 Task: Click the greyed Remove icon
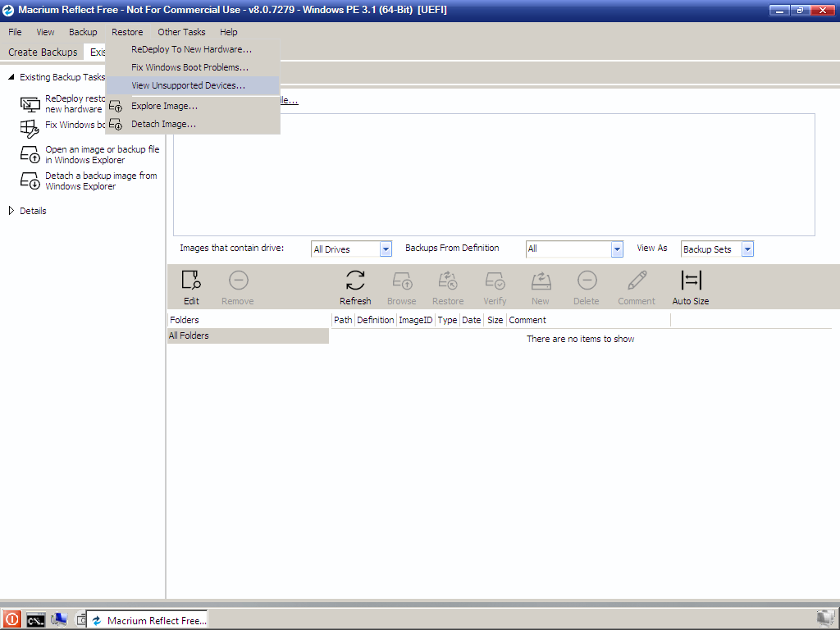click(238, 281)
